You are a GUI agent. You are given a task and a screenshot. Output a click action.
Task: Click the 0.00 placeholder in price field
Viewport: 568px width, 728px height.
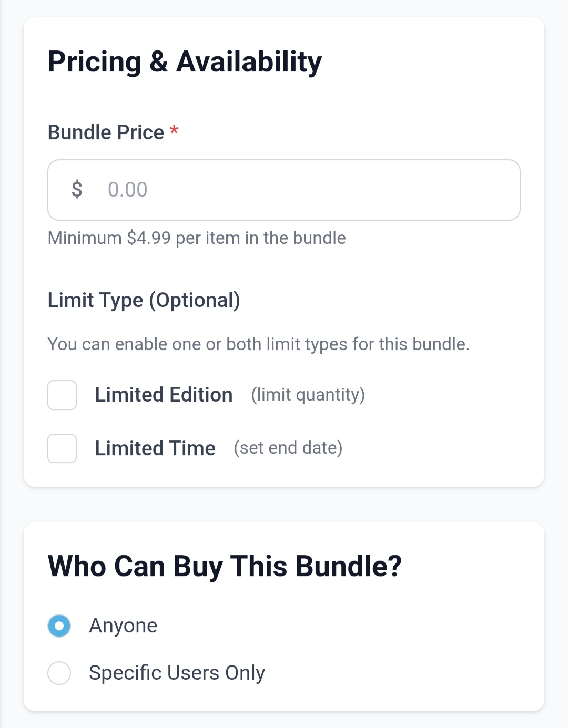click(x=127, y=190)
